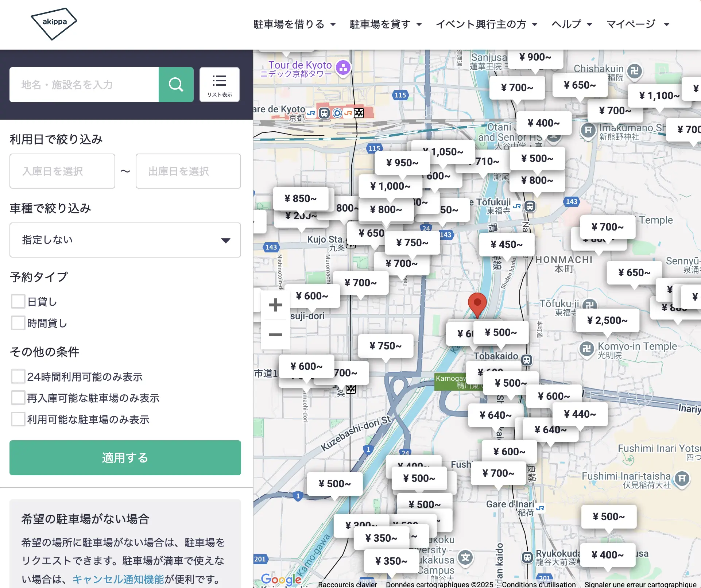The width and height of the screenshot is (701, 588).
Task: Select the ¥400~ marker near Otani school
Action: tap(543, 123)
